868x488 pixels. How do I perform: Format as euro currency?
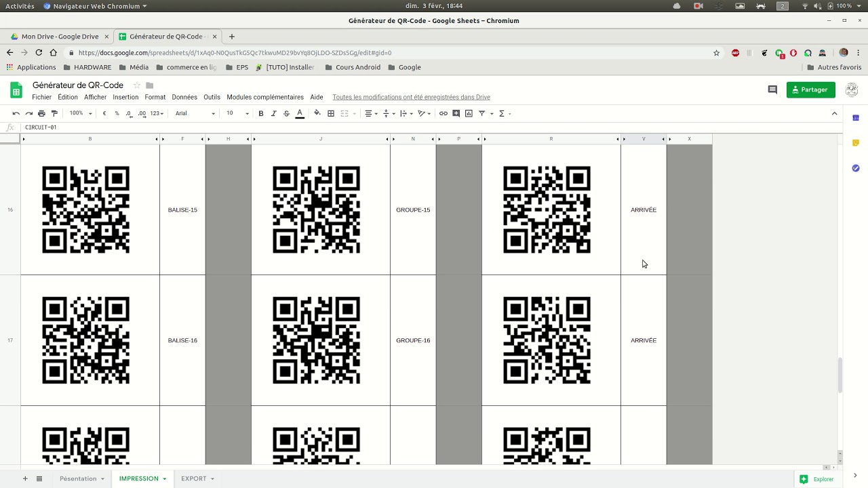coord(104,113)
